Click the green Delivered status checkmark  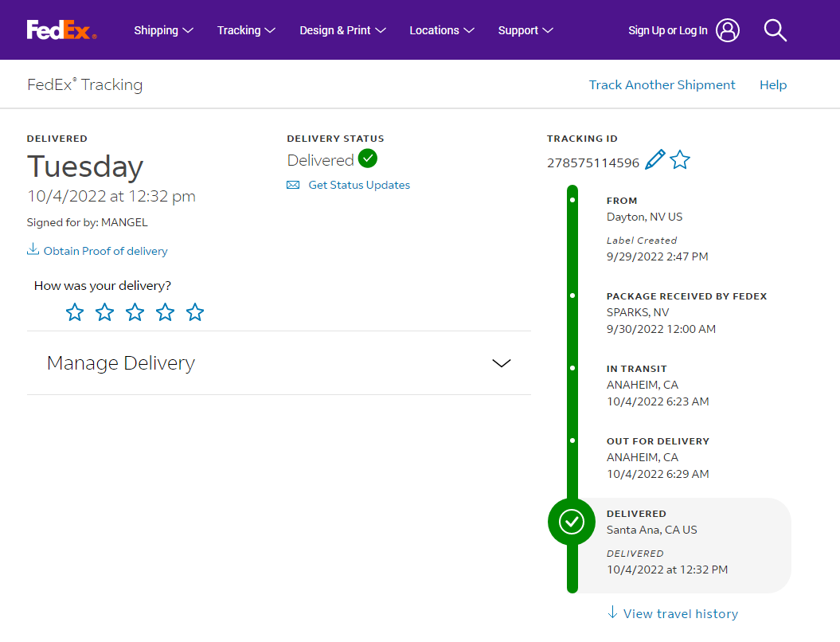coord(368,159)
